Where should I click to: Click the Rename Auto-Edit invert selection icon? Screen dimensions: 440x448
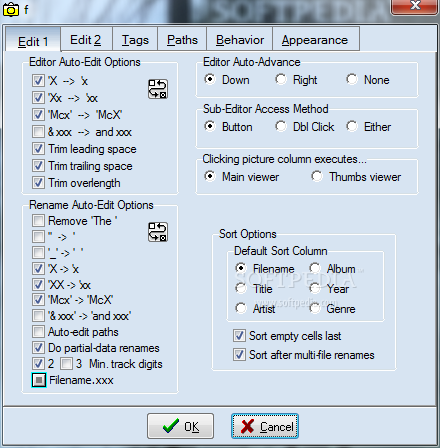tap(158, 232)
